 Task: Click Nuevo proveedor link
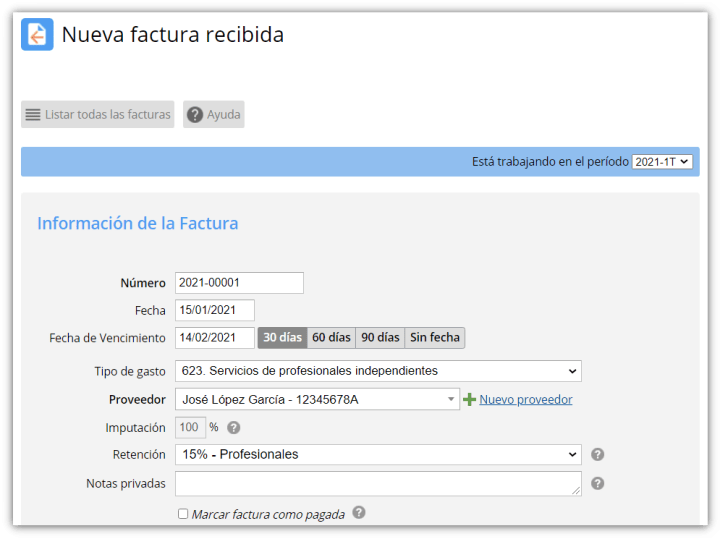pyautogui.click(x=526, y=399)
